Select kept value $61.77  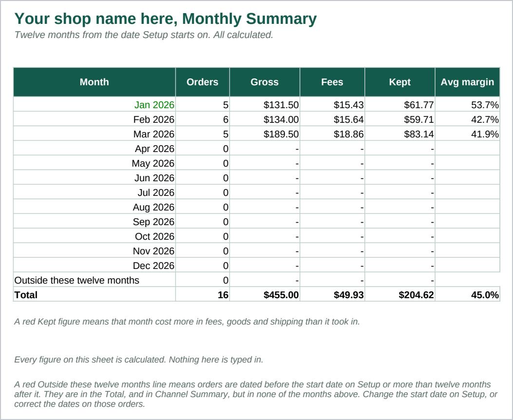point(400,105)
